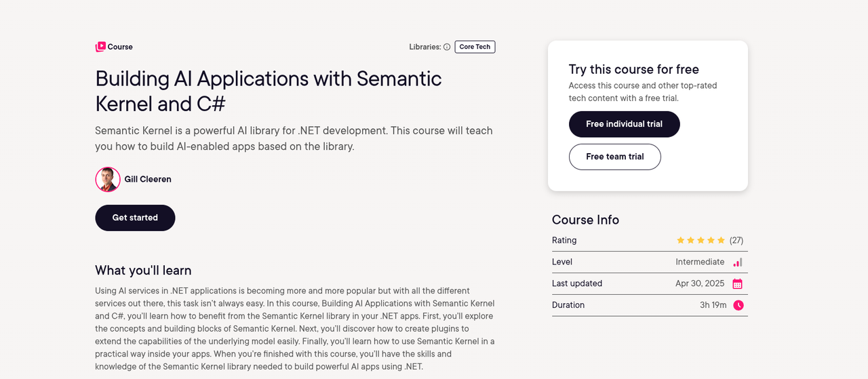Click the 'What you'll learn' heading
Screen dimensions: 868x379
coord(143,271)
